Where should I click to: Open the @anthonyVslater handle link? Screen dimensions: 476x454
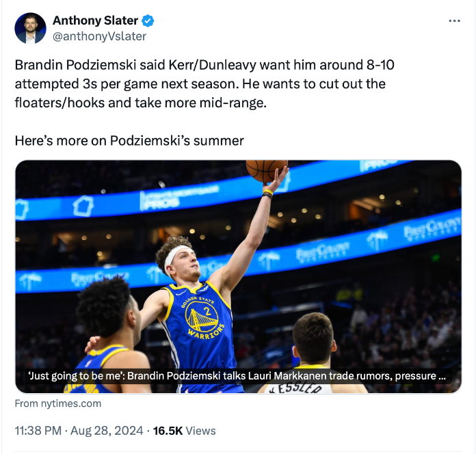pyautogui.click(x=99, y=36)
